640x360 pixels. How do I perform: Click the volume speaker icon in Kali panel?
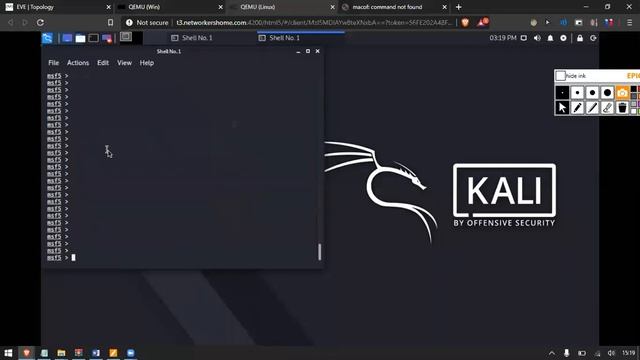[537, 38]
